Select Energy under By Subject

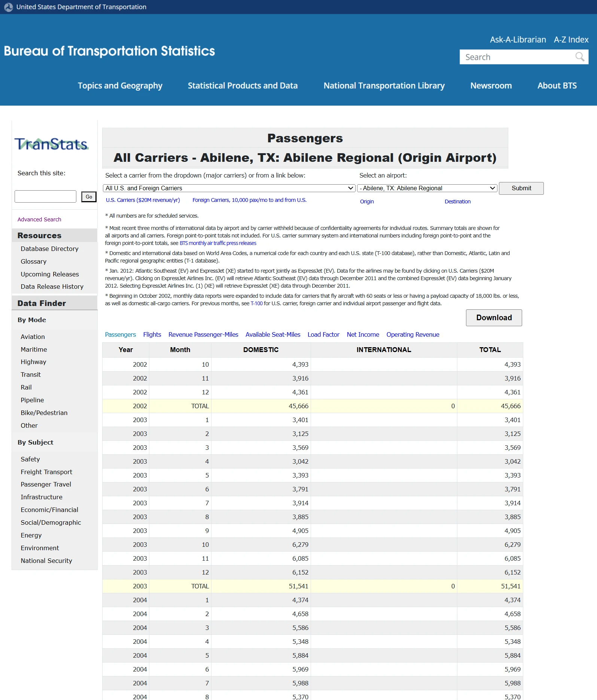tap(31, 535)
